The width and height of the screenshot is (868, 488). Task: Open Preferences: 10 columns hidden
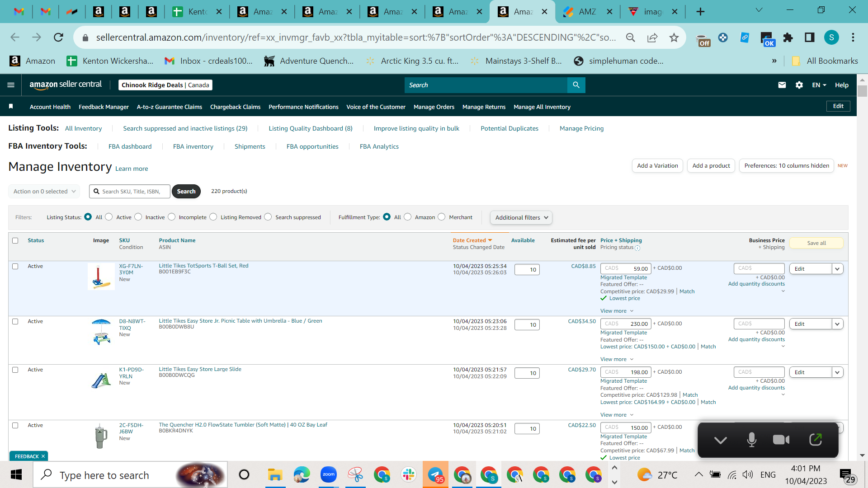[x=787, y=166]
